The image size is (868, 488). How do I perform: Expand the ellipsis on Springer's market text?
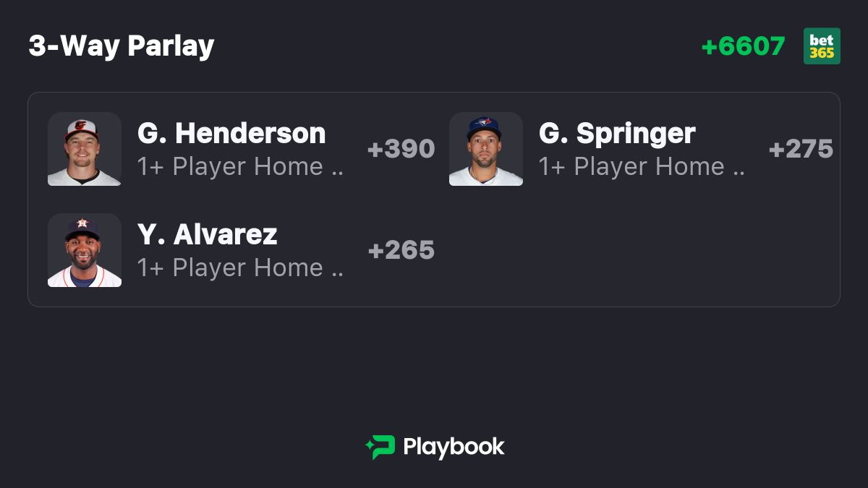[739, 174]
